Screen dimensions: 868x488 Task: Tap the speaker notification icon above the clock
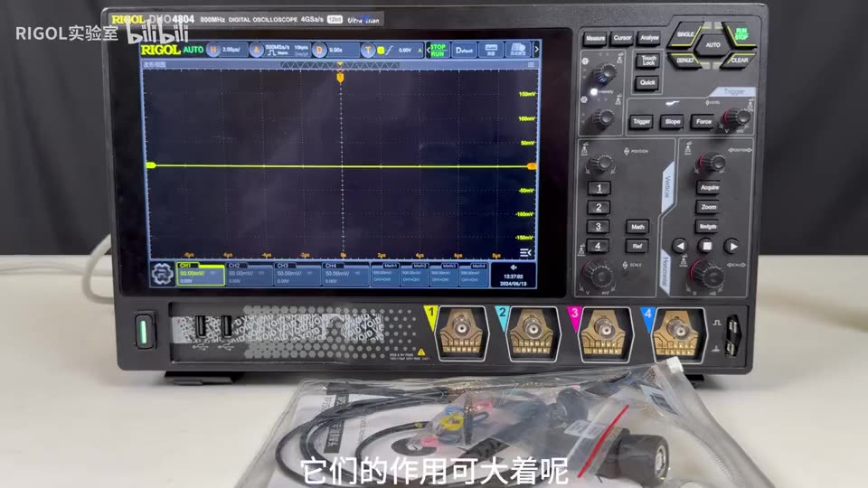coord(514,267)
